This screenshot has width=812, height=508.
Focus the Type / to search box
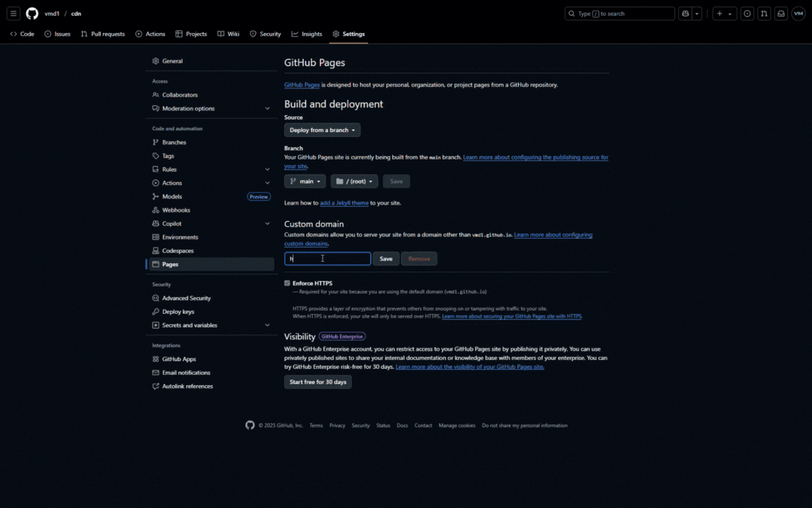coord(620,13)
